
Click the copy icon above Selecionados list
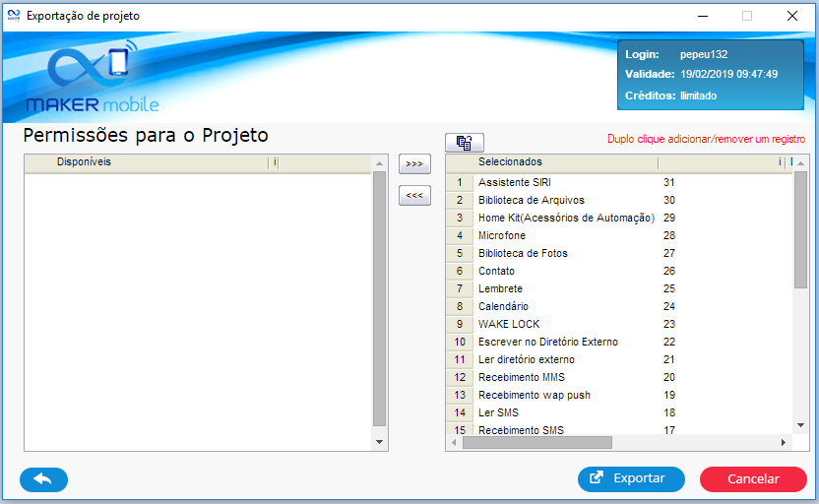pyautogui.click(x=464, y=142)
